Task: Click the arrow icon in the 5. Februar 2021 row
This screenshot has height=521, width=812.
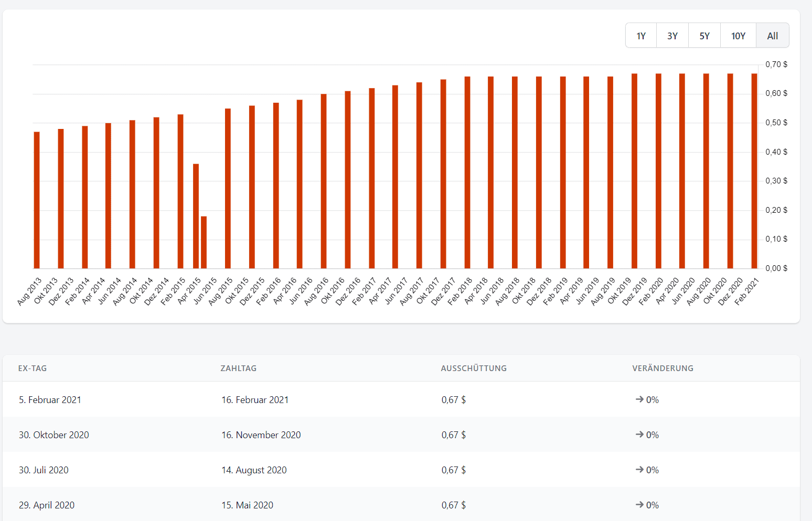Action: pos(639,399)
